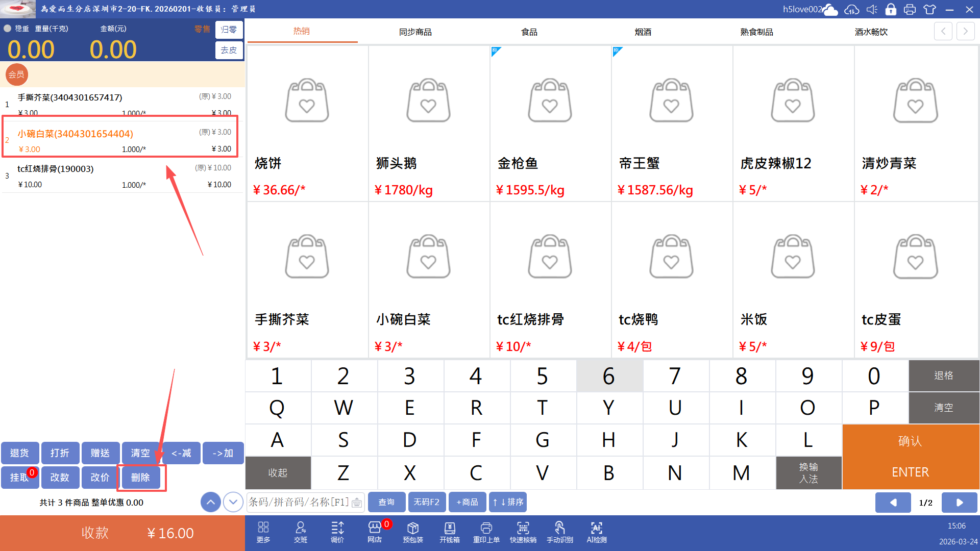Collapse the keyboard with 收起 key
Image resolution: width=980 pixels, height=551 pixels.
(x=278, y=472)
